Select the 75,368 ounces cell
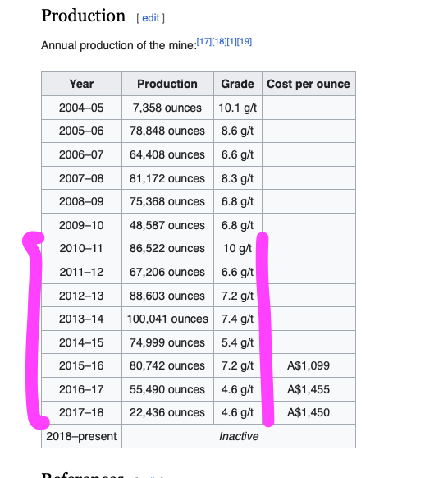Image resolution: width=448 pixels, height=478 pixels. (167, 201)
